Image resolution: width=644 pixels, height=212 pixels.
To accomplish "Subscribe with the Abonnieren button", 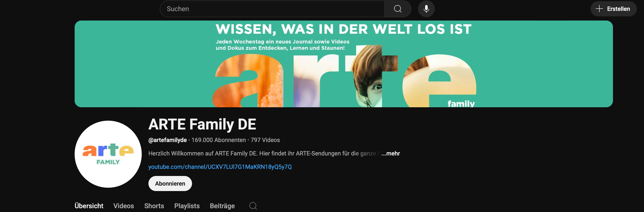I will pyautogui.click(x=170, y=184).
